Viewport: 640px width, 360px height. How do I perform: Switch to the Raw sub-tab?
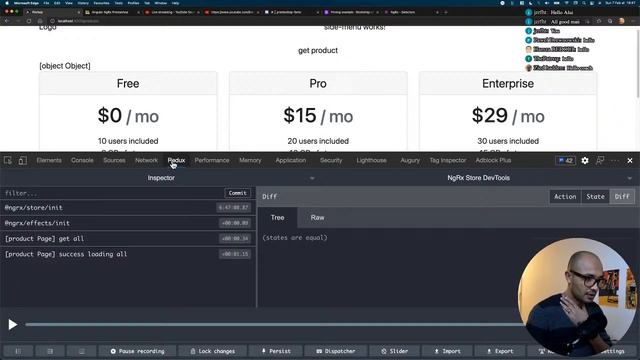[317, 218]
